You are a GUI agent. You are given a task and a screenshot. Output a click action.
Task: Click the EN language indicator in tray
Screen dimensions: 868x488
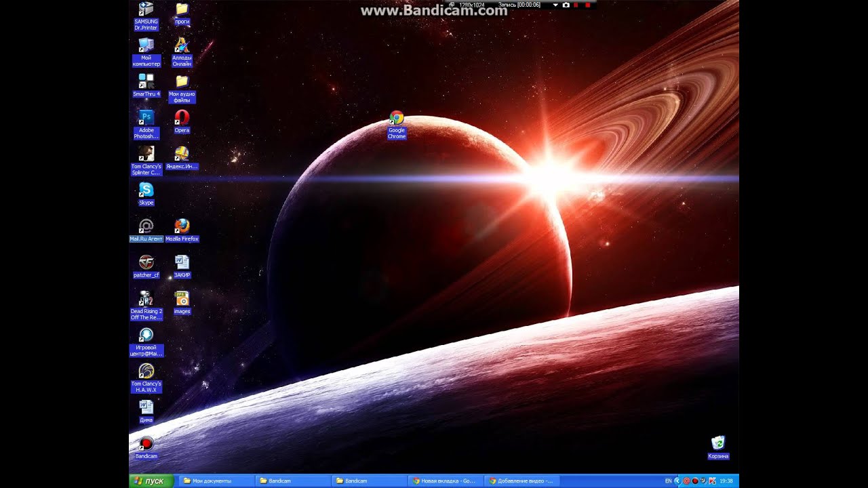pyautogui.click(x=668, y=481)
